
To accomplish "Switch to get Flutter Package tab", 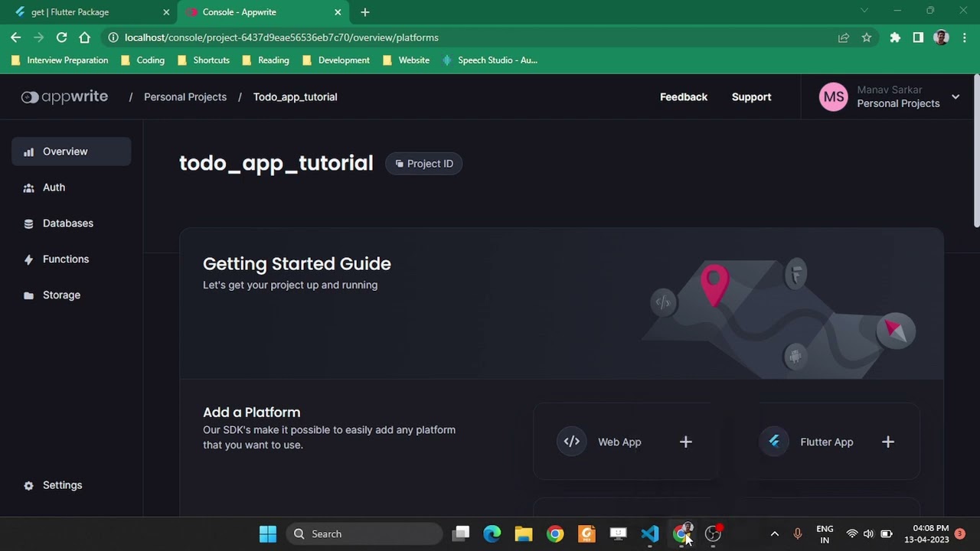I will coord(89,12).
